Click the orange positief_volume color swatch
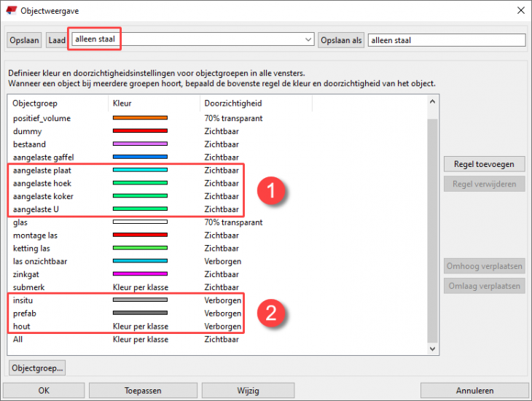The height and width of the screenshot is (401, 532). coord(140,118)
